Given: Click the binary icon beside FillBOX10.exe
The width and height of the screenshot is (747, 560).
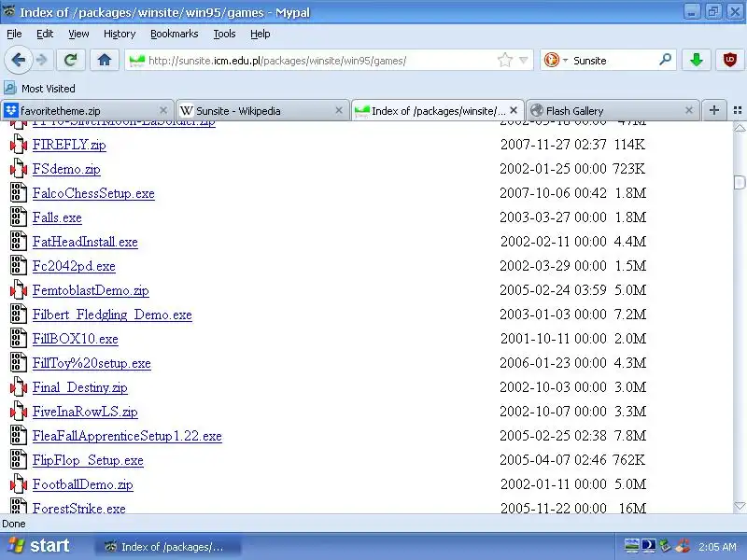Looking at the screenshot, I should [18, 338].
